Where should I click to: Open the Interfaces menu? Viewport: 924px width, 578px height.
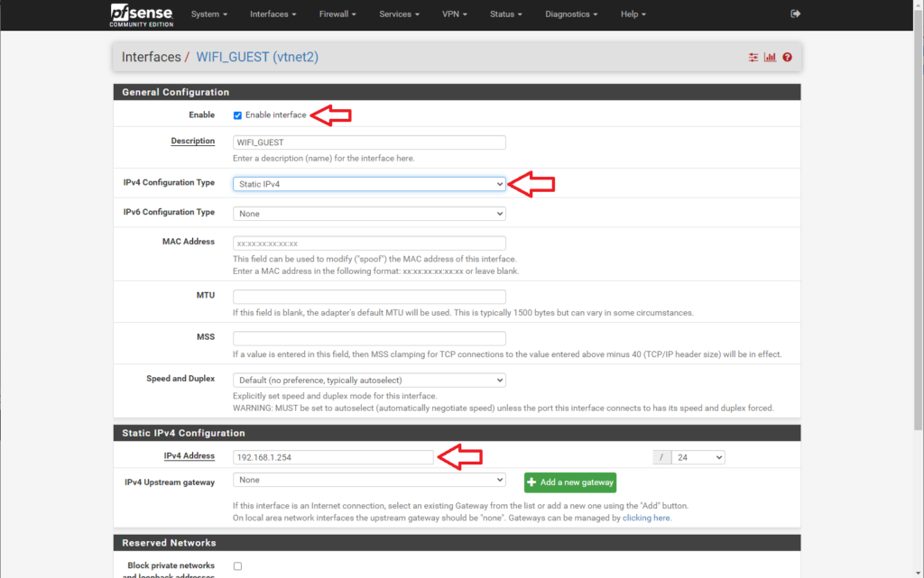click(273, 14)
